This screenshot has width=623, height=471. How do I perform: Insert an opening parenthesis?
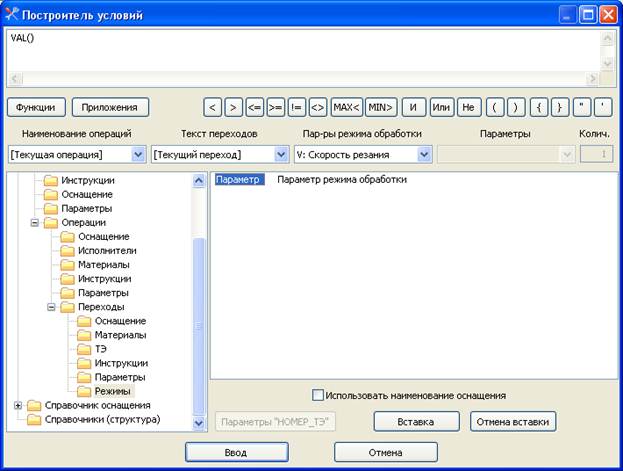pos(495,107)
